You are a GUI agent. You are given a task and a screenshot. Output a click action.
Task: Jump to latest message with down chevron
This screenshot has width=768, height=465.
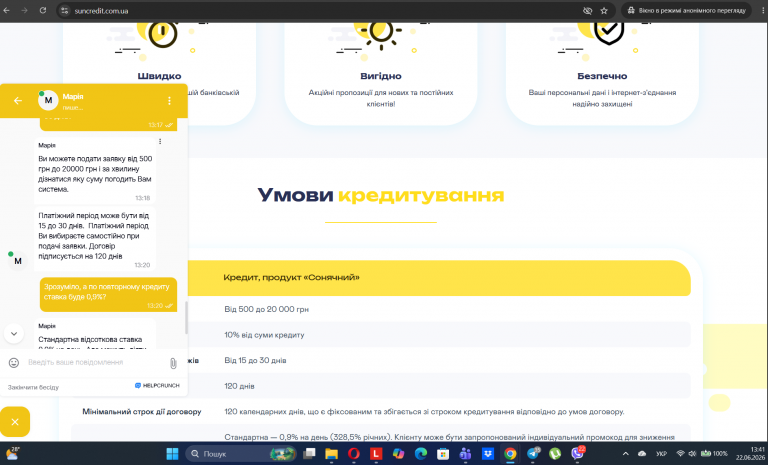(x=14, y=334)
